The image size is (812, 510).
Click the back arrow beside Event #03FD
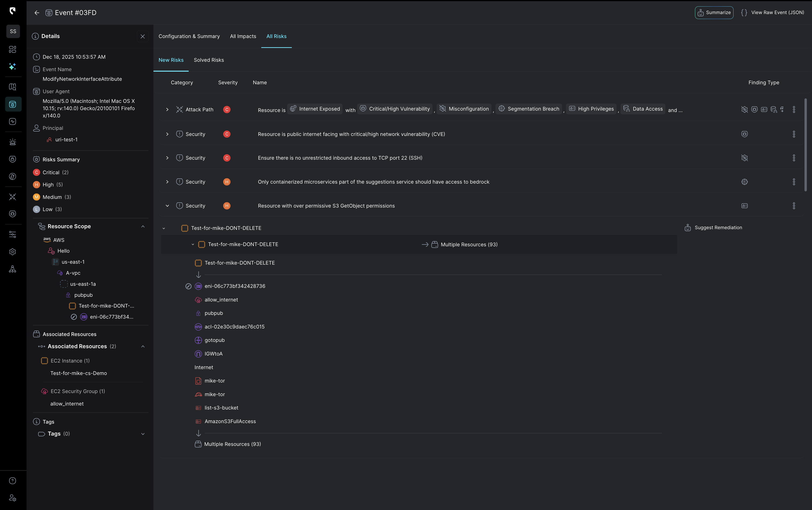tap(37, 13)
